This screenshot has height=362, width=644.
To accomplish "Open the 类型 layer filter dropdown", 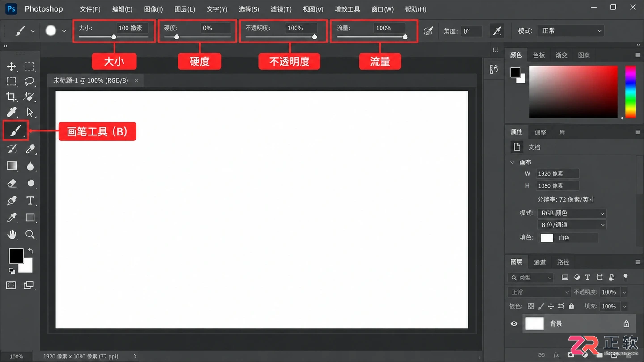I will tap(531, 278).
